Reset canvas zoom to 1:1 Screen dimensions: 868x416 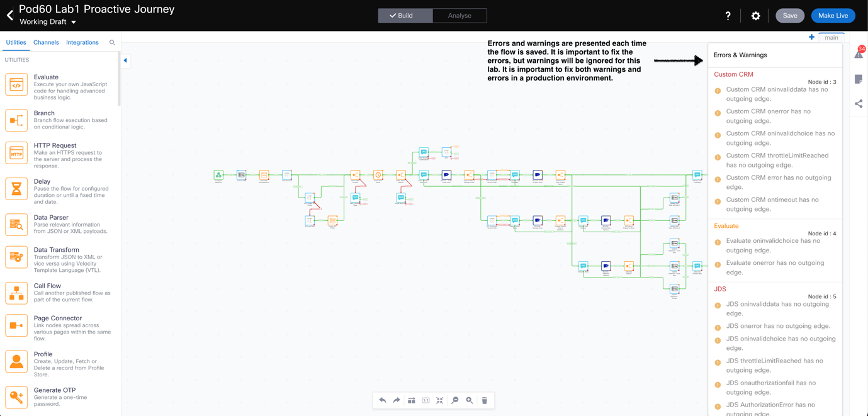click(x=426, y=400)
